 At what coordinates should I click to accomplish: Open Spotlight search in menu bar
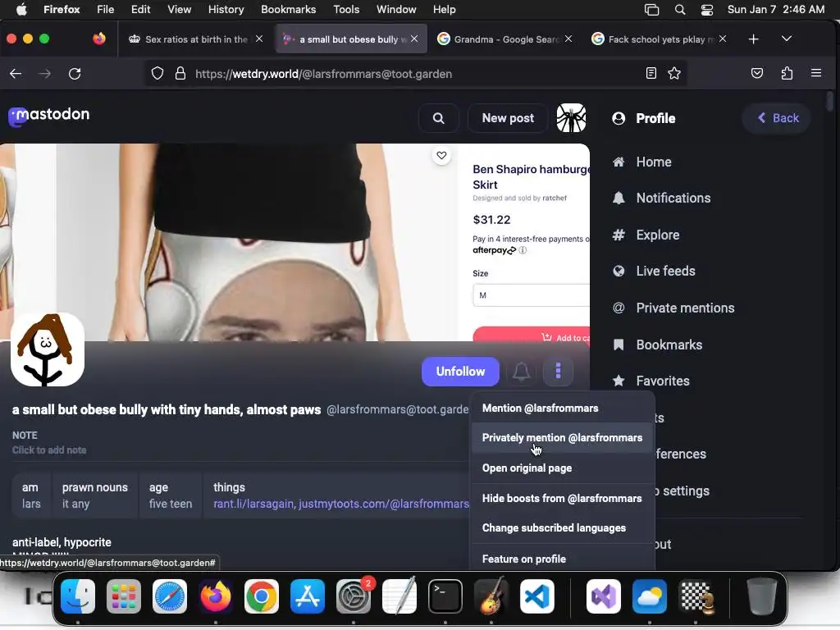(680, 9)
